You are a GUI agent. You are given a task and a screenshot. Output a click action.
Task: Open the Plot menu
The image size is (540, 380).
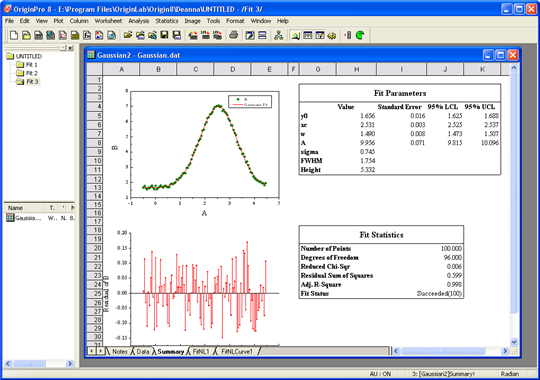(x=58, y=21)
